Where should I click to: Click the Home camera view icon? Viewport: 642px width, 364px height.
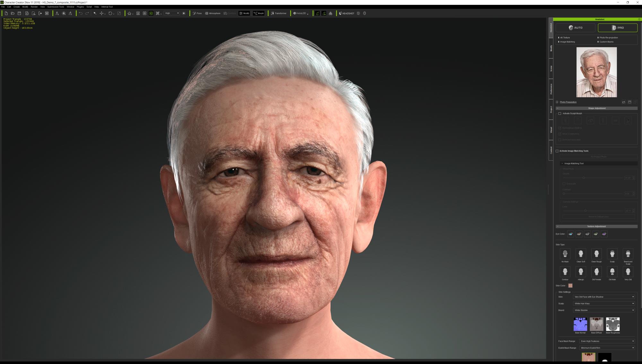click(129, 13)
